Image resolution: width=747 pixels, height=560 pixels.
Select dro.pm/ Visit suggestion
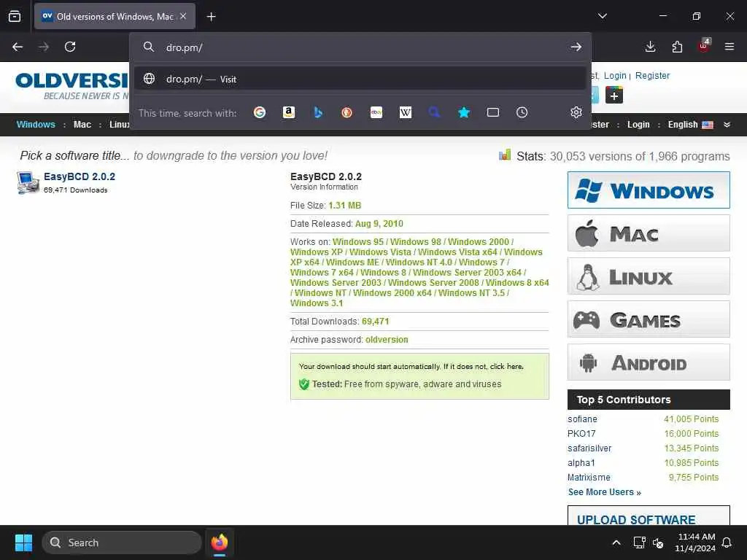[360, 79]
